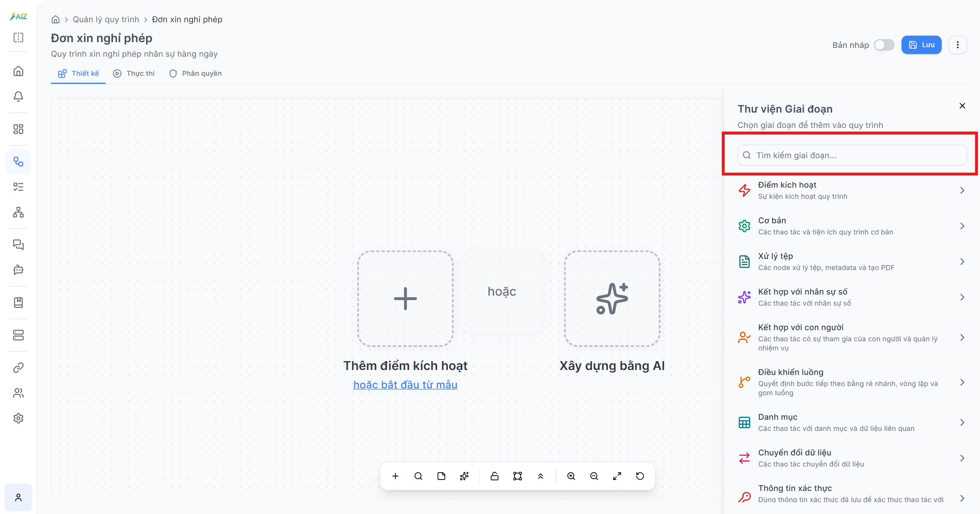Click the fullscreen expand arrows icon
980x514 pixels.
point(617,476)
